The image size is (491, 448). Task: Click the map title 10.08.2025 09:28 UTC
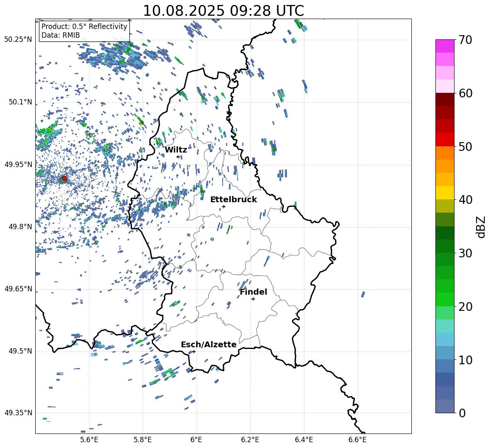[x=224, y=11]
